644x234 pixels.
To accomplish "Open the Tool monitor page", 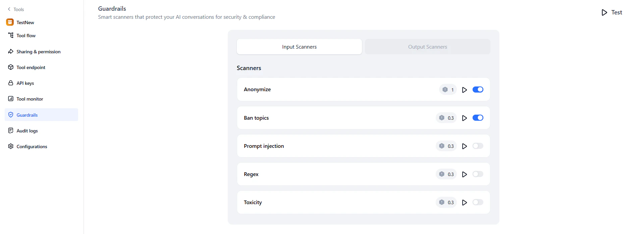I will coord(30,99).
